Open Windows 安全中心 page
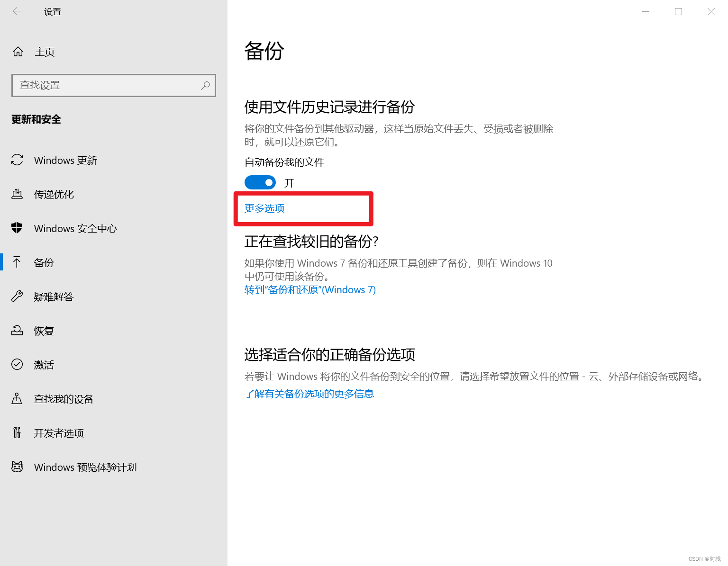728x566 pixels. (114, 228)
